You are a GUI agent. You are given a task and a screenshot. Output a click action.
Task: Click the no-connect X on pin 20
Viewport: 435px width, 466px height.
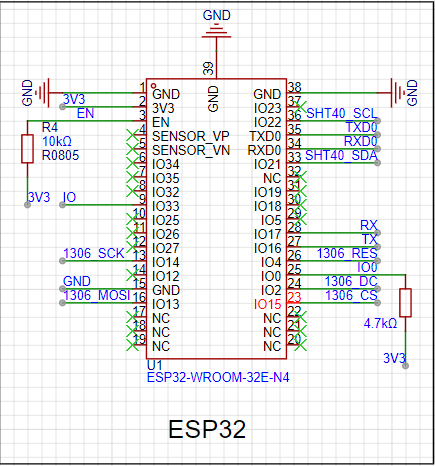click(300, 345)
